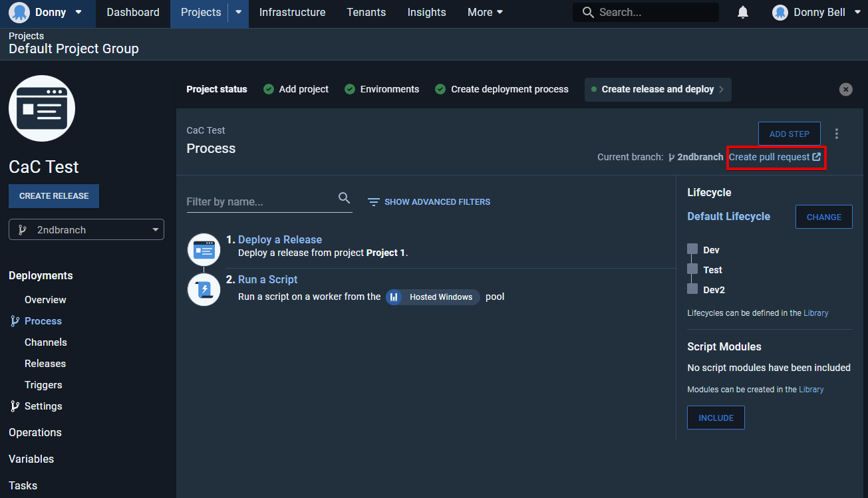This screenshot has height=498, width=868.
Task: Open the notifications bell
Action: point(743,11)
